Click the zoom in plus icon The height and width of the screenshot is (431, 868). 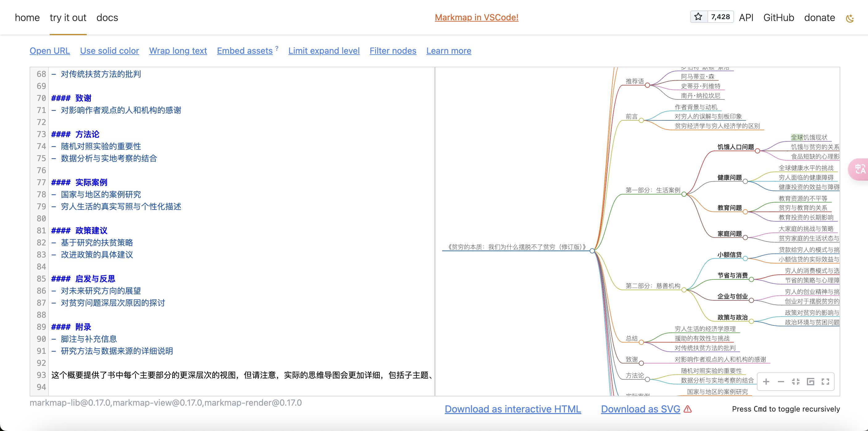coord(766,382)
